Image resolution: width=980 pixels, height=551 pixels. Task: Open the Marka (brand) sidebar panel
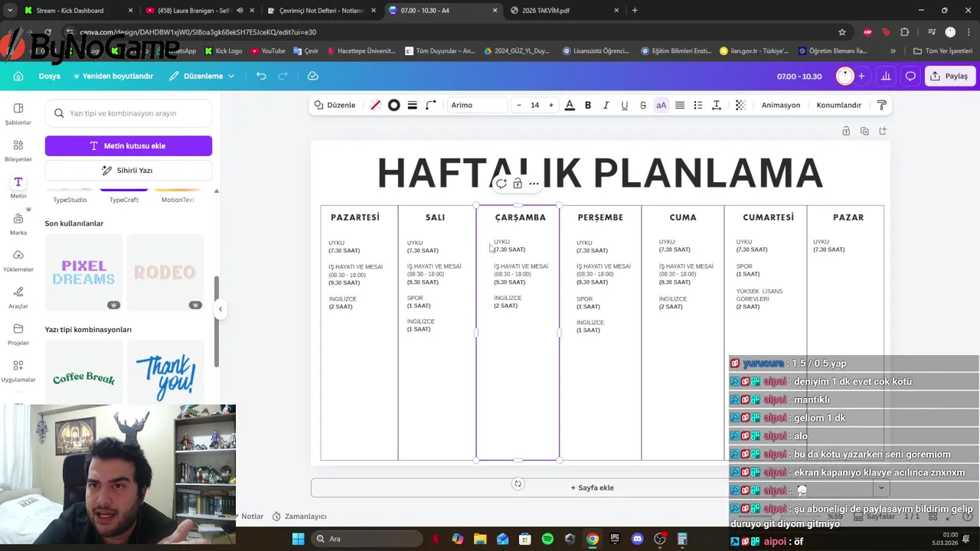click(x=18, y=224)
